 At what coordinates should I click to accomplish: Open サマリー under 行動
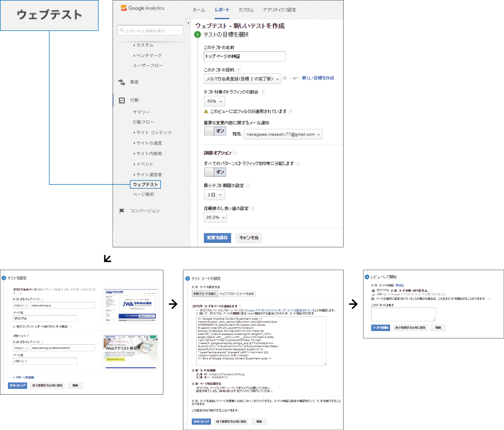pos(141,112)
